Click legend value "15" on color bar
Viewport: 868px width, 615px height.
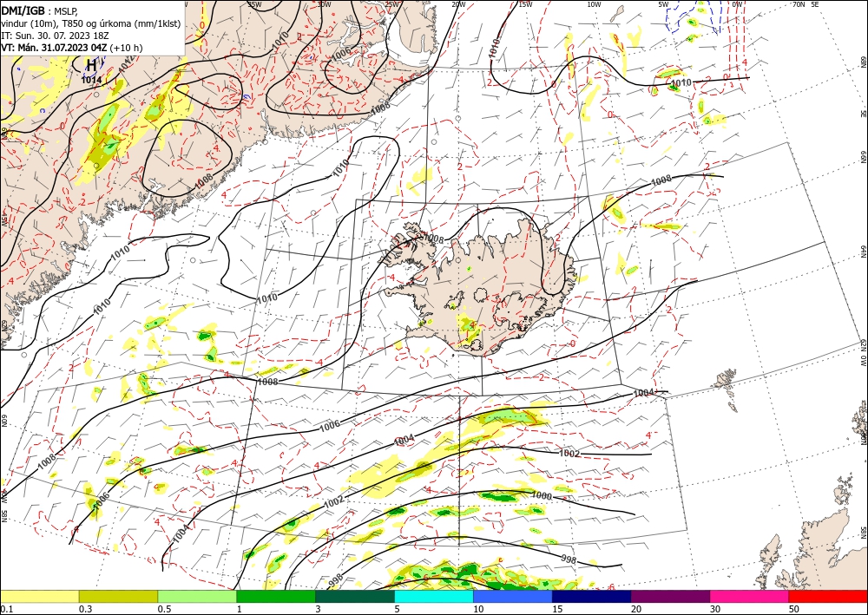coord(557,609)
